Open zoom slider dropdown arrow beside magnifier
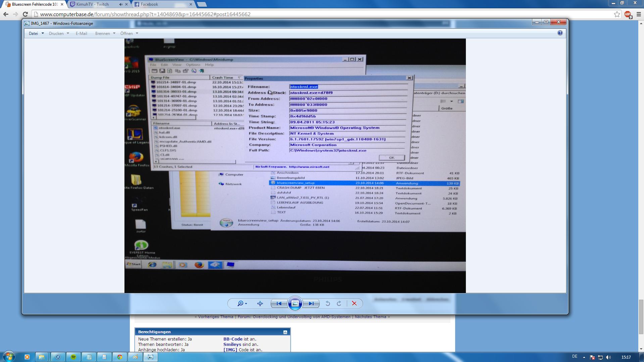Viewport: 644px width, 362px height. click(x=246, y=304)
